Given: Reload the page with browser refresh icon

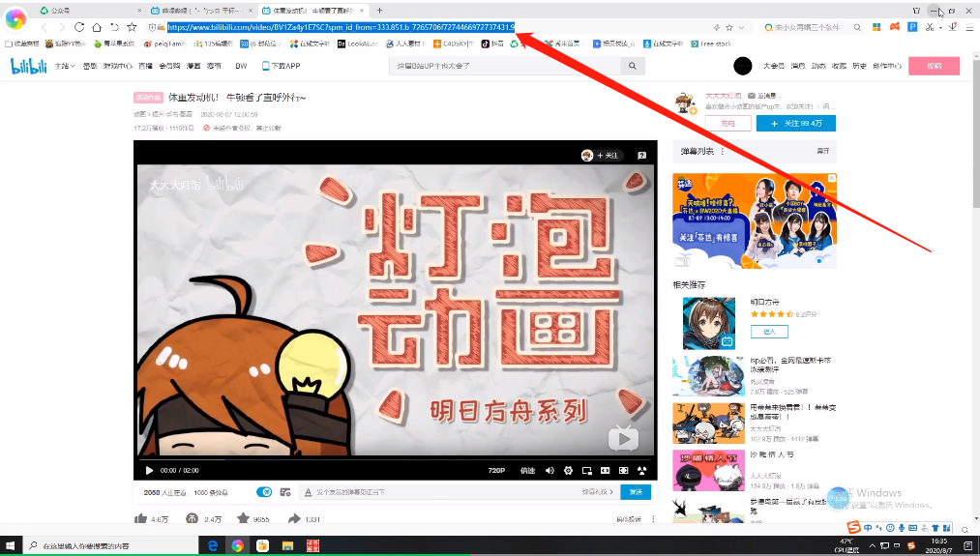Looking at the screenshot, I should 78,27.
